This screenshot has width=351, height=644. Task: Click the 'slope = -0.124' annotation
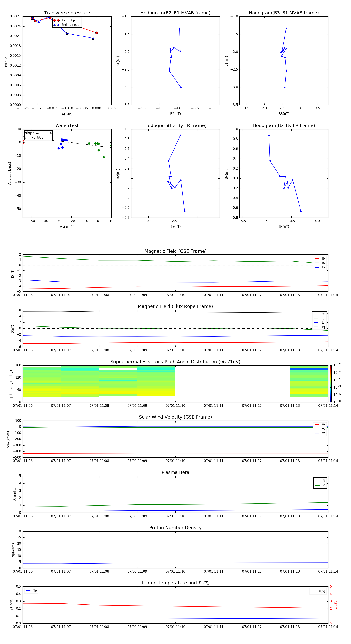(x=38, y=133)
